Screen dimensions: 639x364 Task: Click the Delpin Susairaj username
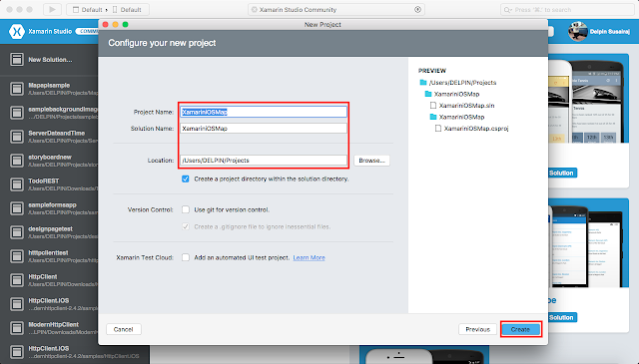pyautogui.click(x=610, y=31)
